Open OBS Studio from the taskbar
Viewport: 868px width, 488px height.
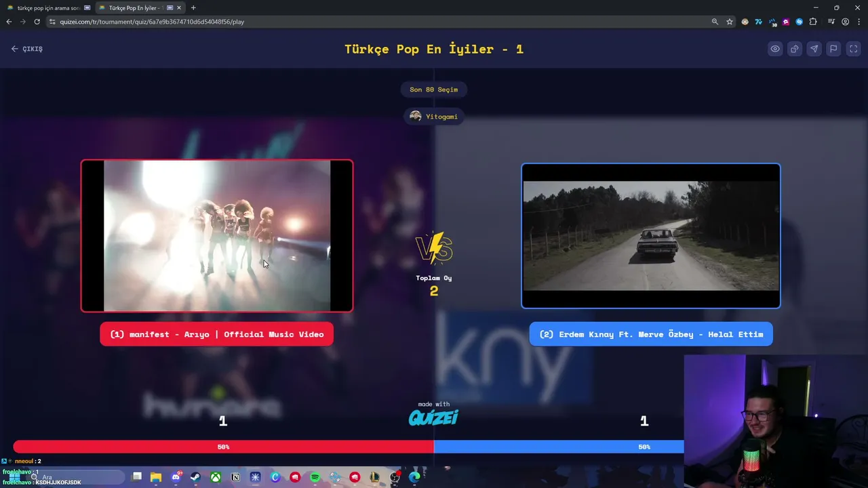(x=395, y=477)
